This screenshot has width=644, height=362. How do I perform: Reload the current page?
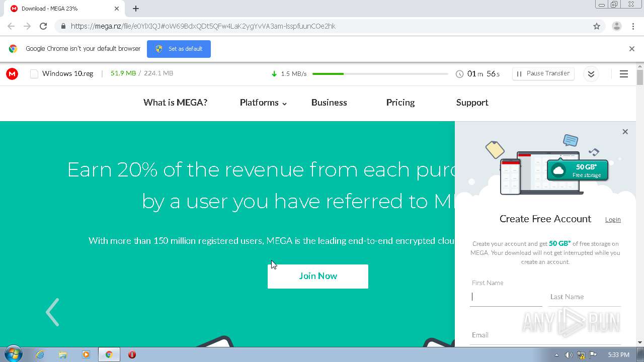tap(43, 26)
